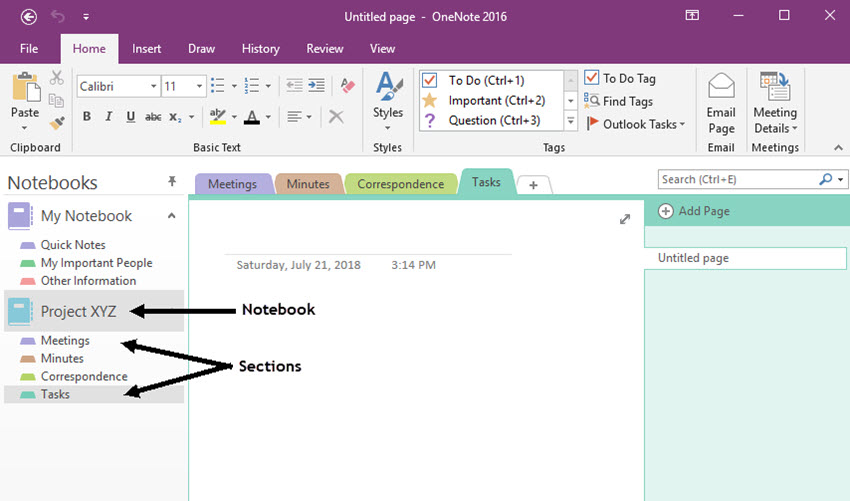
Task: Open the File menu
Action: click(29, 49)
